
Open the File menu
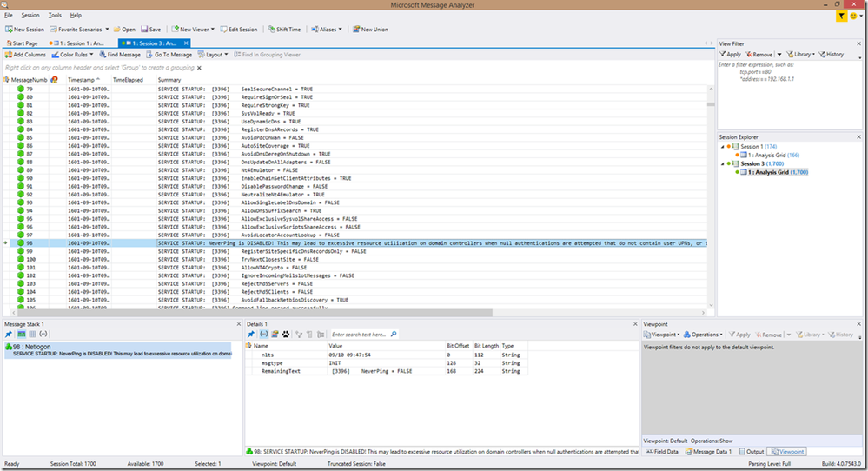point(9,16)
